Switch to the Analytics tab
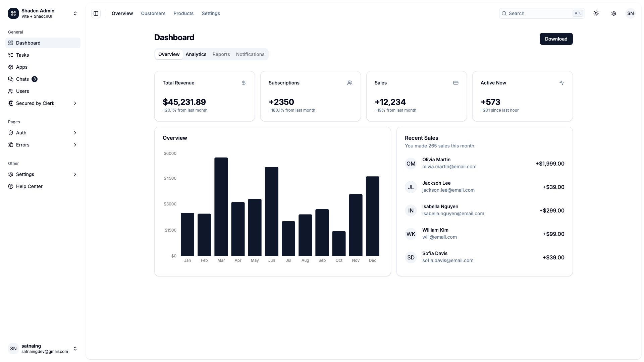 [196, 54]
